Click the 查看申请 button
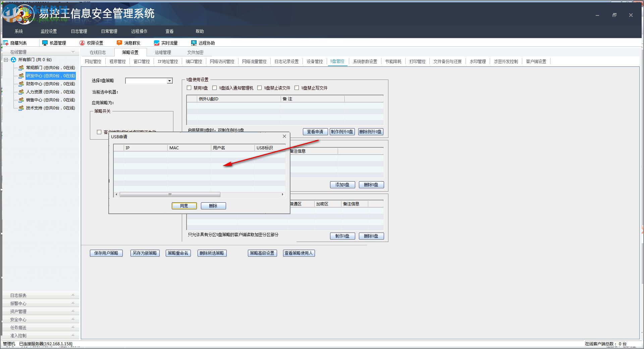 pyautogui.click(x=315, y=132)
